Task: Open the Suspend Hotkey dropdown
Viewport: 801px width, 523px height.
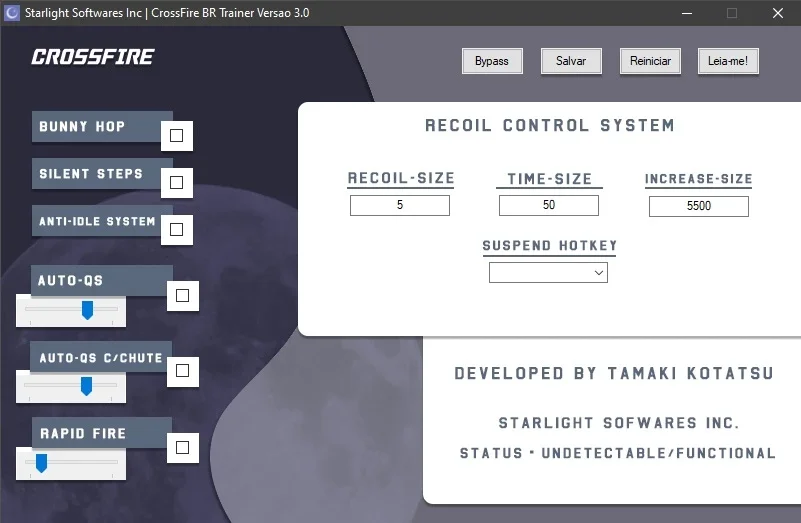Action: point(548,273)
